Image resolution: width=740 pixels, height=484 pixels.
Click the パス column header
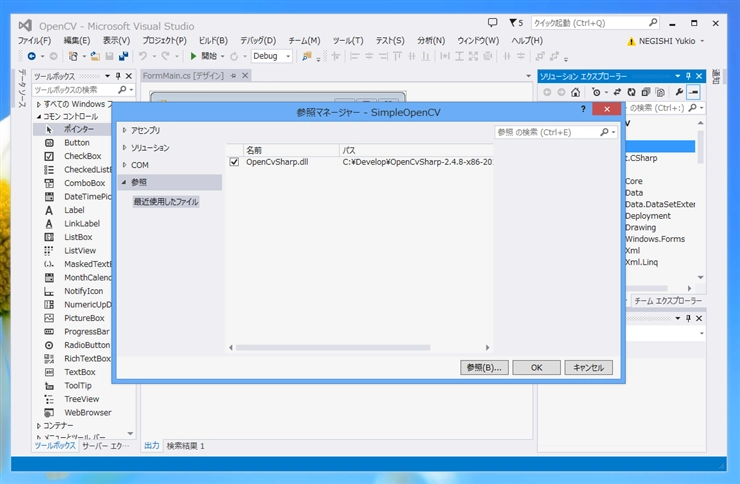point(416,150)
